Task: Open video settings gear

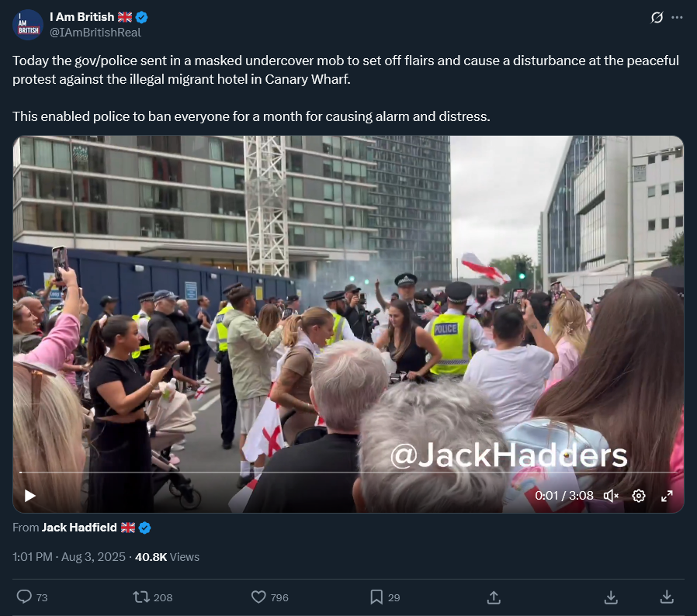Action: pyautogui.click(x=639, y=496)
